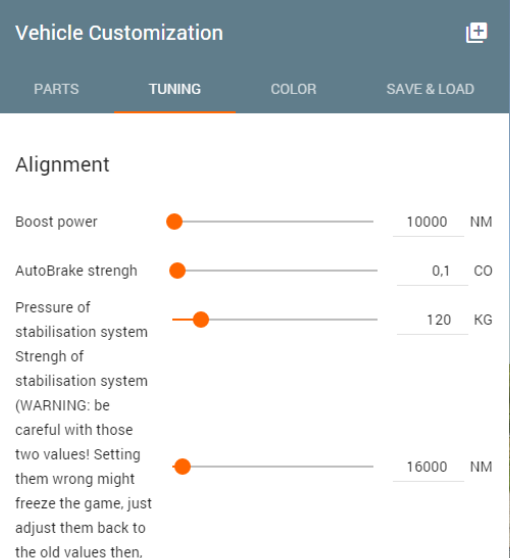Image resolution: width=510 pixels, height=558 pixels.
Task: Focus the Boost power value field 10000
Action: tap(428, 222)
